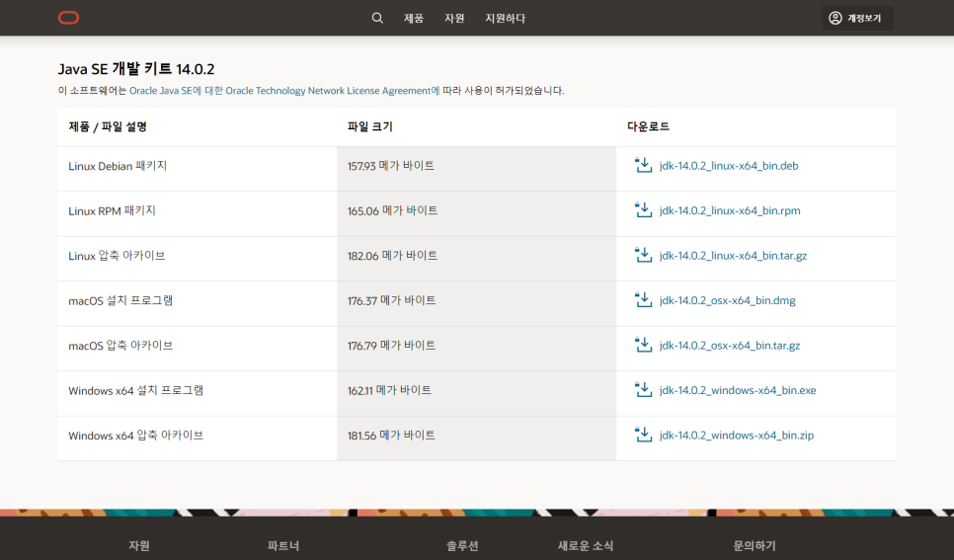954x560 pixels.
Task: Click column header 파일 크기
Action: 370,126
